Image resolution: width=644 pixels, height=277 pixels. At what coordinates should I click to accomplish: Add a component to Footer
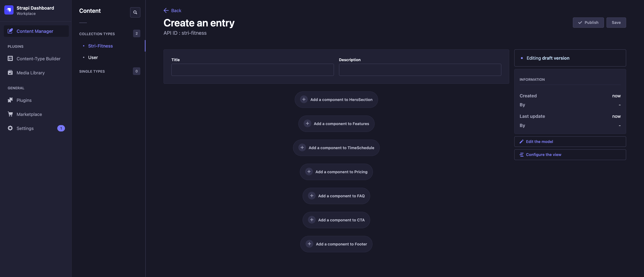pos(336,244)
